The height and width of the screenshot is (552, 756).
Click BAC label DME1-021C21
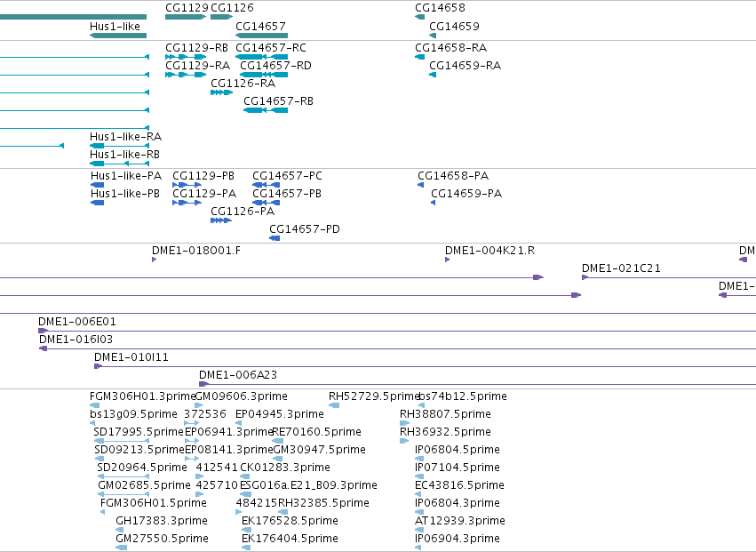621,268
